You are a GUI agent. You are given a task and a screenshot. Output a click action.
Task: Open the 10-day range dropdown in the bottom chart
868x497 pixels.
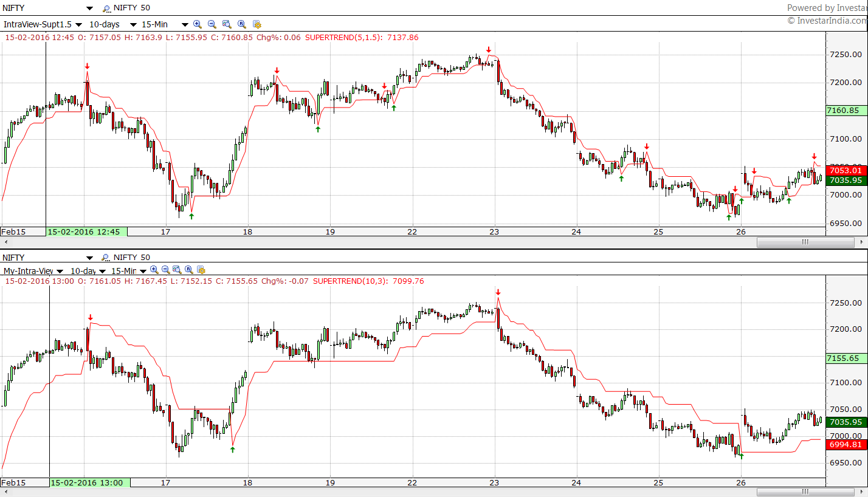click(x=103, y=270)
